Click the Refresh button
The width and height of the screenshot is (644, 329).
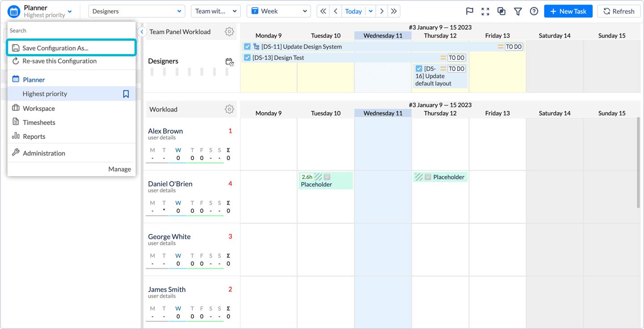click(x=619, y=11)
